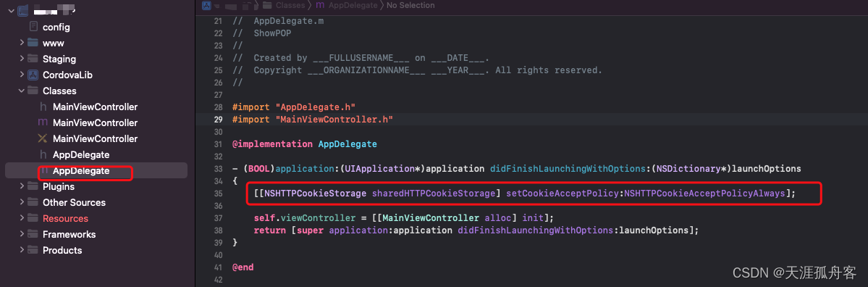The height and width of the screenshot is (287, 868).
Task: Click the xib icon beside MainViewController
Action: click(x=43, y=138)
